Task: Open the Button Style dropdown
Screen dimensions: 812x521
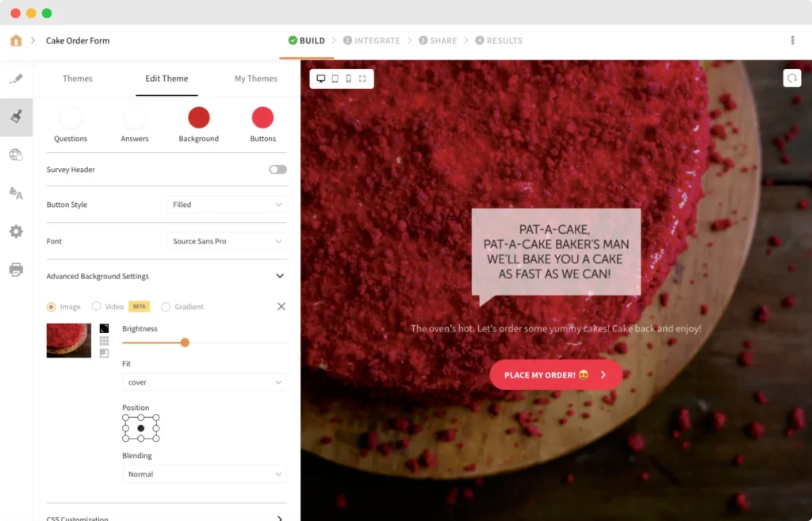Action: pos(226,205)
